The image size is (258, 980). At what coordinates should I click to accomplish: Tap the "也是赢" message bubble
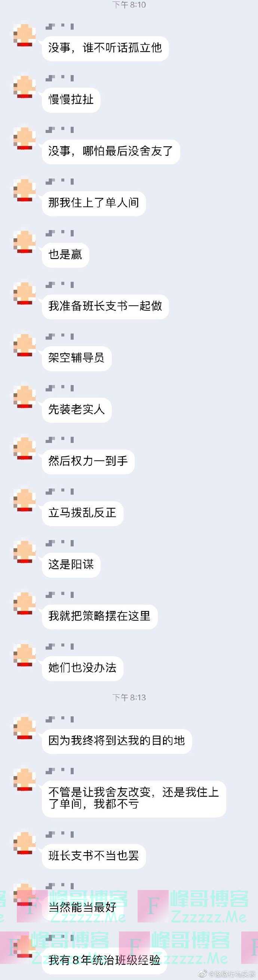65,255
